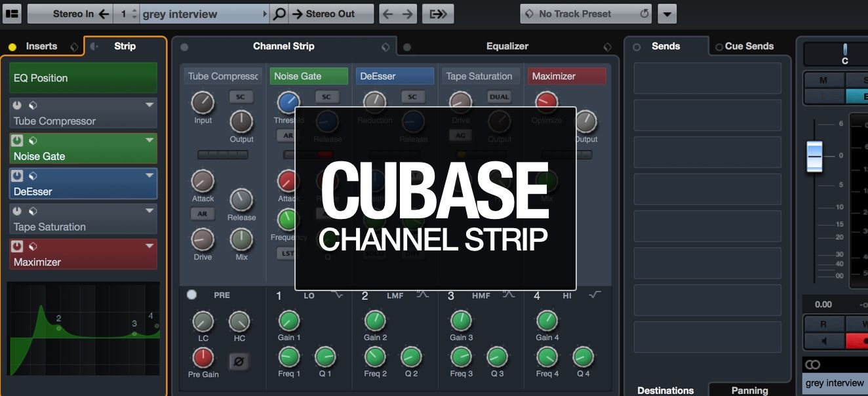Click the link channels icon

pyautogui.click(x=813, y=365)
